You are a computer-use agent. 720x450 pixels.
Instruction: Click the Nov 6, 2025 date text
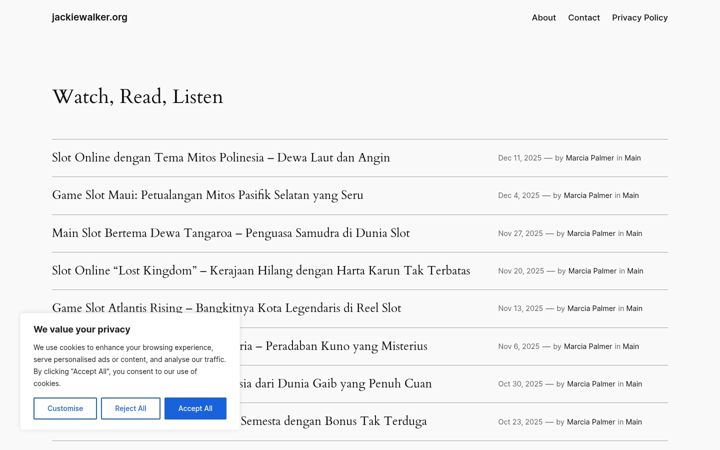(519, 346)
